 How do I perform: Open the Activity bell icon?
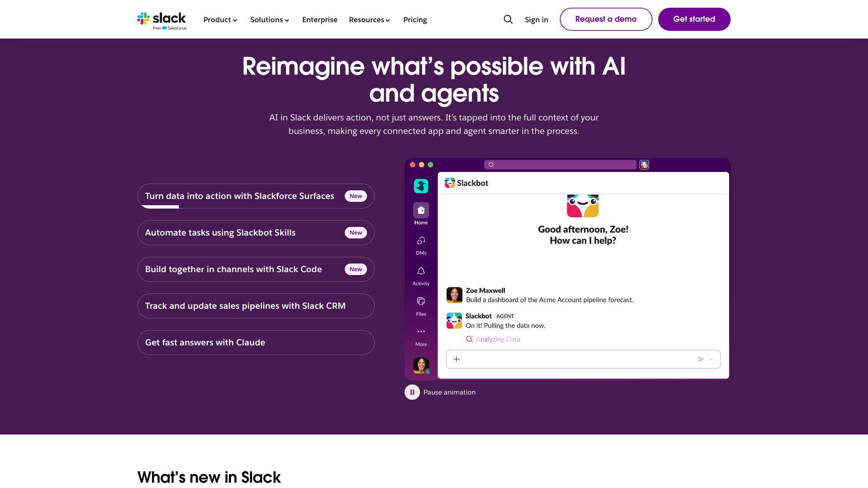pyautogui.click(x=421, y=271)
